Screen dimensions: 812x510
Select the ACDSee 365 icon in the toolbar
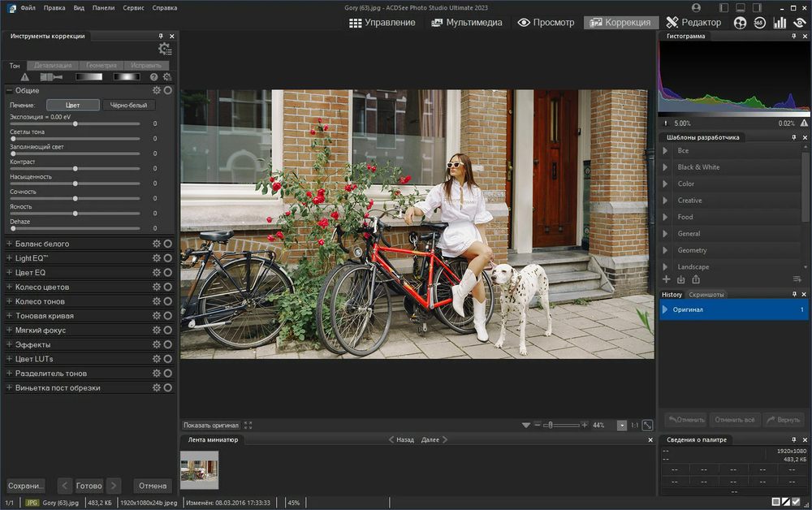click(758, 24)
